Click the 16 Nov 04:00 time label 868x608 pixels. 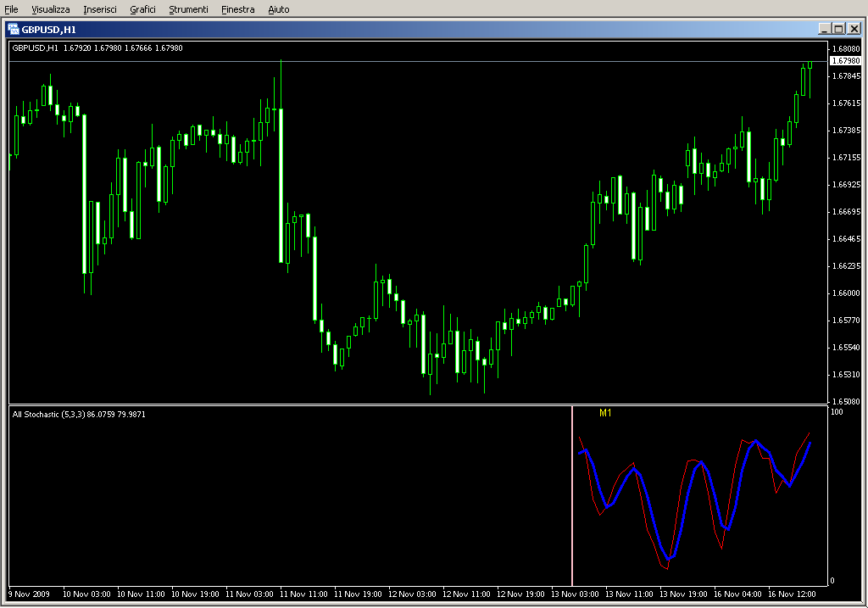(737, 594)
